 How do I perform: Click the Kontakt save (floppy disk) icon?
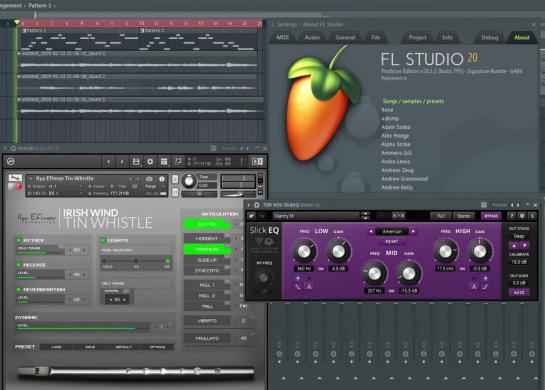[x=136, y=162]
